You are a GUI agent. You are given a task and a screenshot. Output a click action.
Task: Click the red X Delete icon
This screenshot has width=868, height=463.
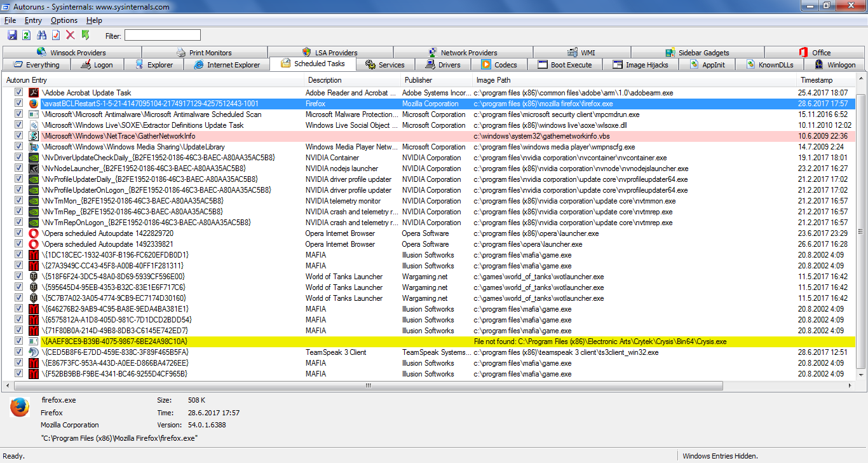[x=71, y=36]
